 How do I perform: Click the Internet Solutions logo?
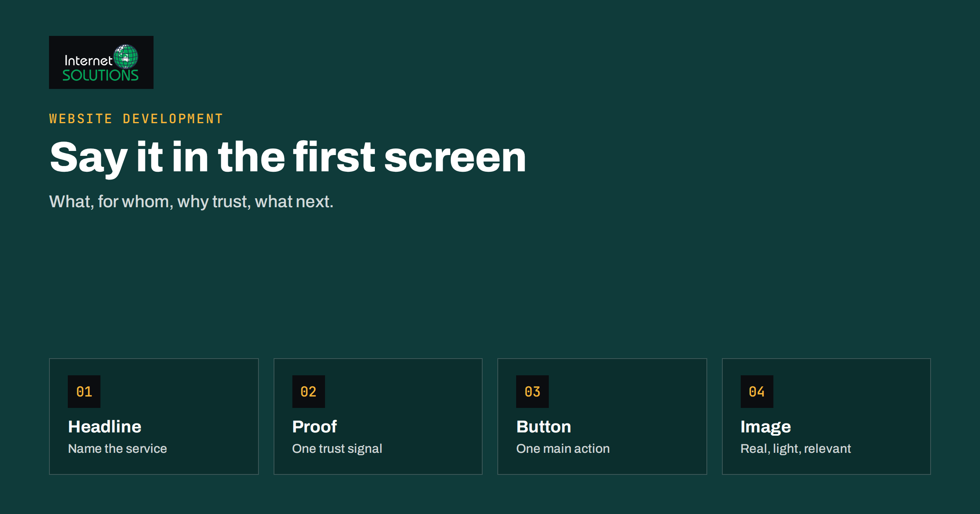(x=101, y=62)
